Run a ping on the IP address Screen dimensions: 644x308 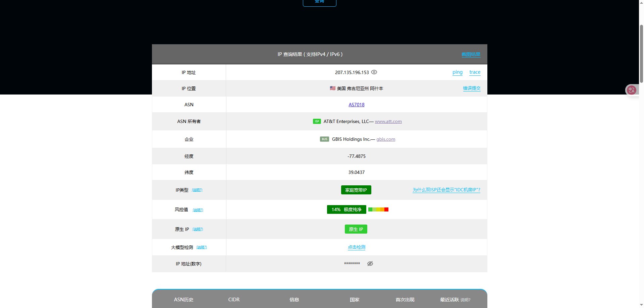(x=457, y=72)
